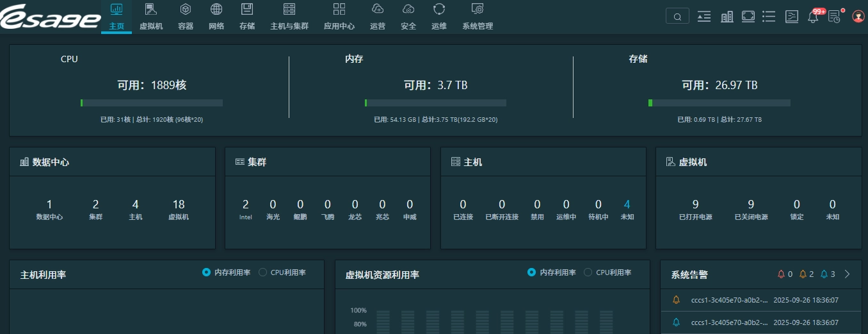Click the 1 数据中心 count
This screenshot has height=334, width=868.
[49, 205]
